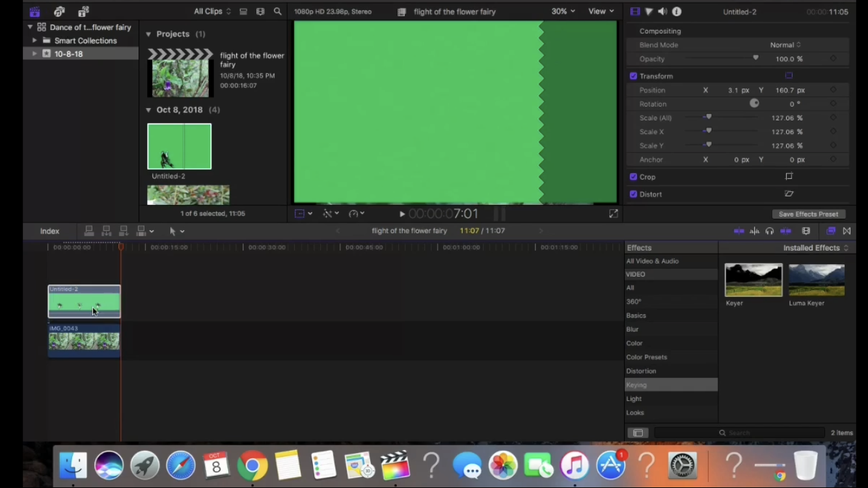The width and height of the screenshot is (868, 488).
Task: Click the Media Import icon
Action: click(x=34, y=11)
